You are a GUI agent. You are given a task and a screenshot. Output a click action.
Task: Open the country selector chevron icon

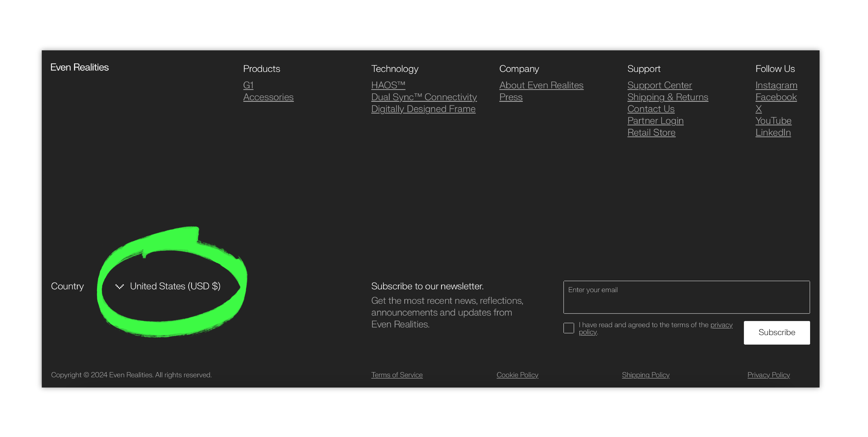pyautogui.click(x=120, y=286)
